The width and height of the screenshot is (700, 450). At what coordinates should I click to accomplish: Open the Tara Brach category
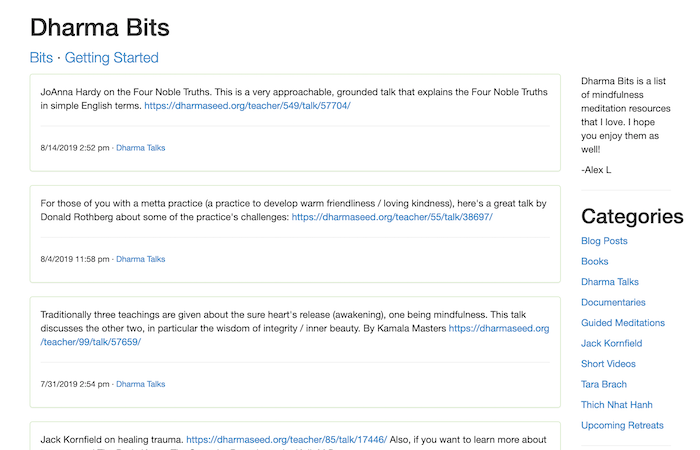(x=604, y=385)
